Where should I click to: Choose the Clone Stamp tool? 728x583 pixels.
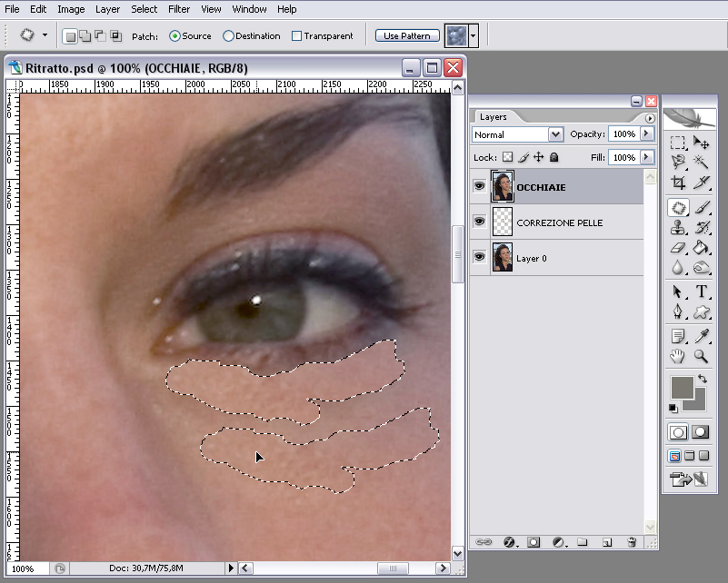678,227
